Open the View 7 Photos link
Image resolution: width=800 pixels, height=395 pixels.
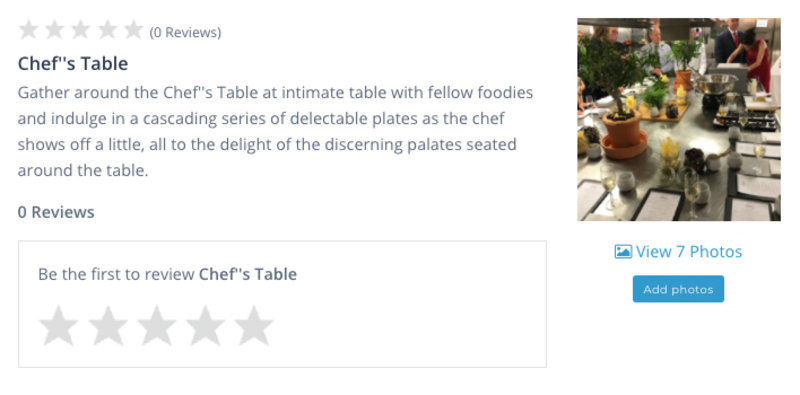679,252
